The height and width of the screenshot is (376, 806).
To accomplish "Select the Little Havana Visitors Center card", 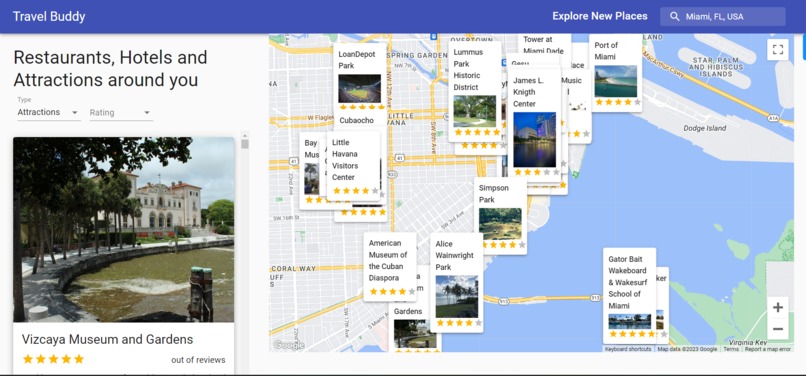I will [x=353, y=166].
